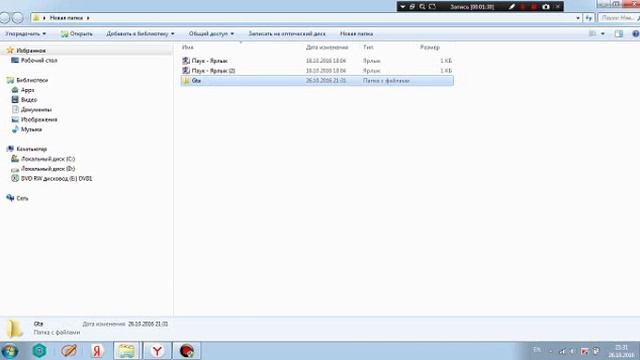Toggle the preview pane icon
Screen dimensions: 640x360
[x=619, y=34]
